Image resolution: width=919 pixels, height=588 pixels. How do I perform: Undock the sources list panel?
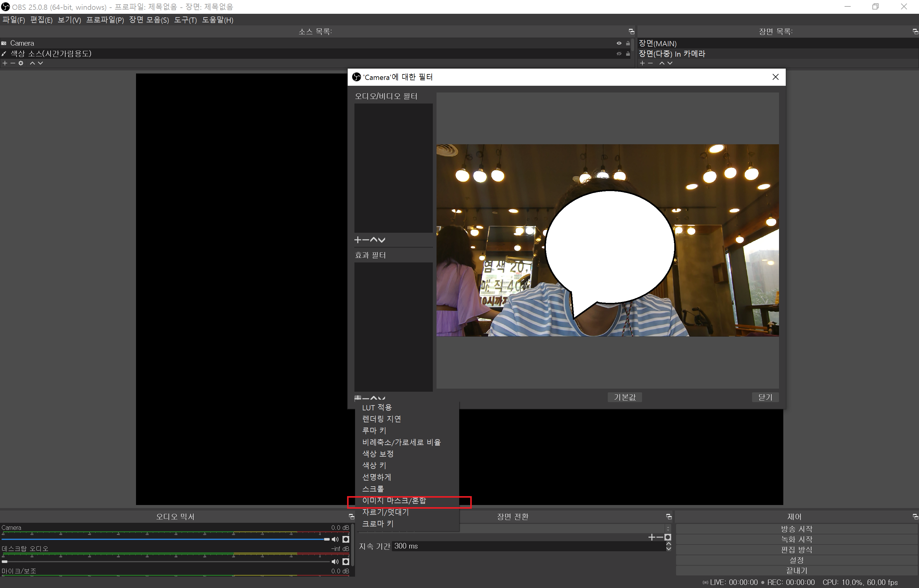(x=631, y=31)
